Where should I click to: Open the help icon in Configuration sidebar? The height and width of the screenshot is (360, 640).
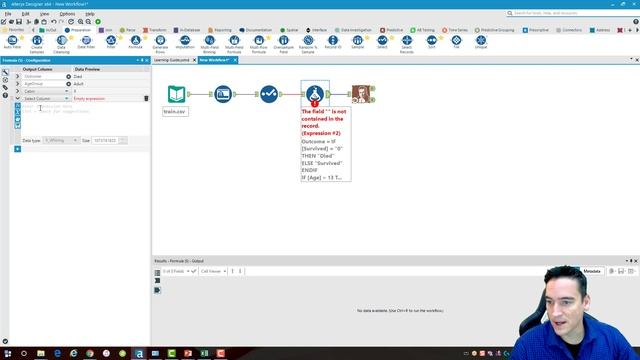5,95
